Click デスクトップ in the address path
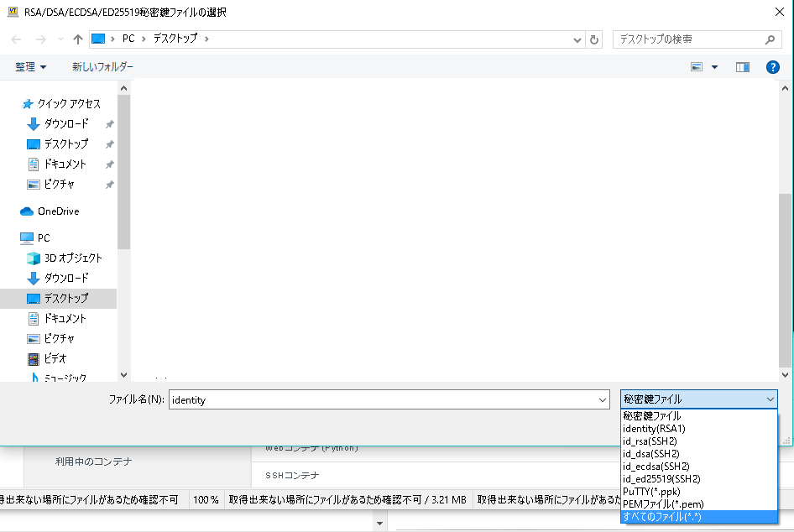Viewport: 794px width, 532px height. coord(175,39)
